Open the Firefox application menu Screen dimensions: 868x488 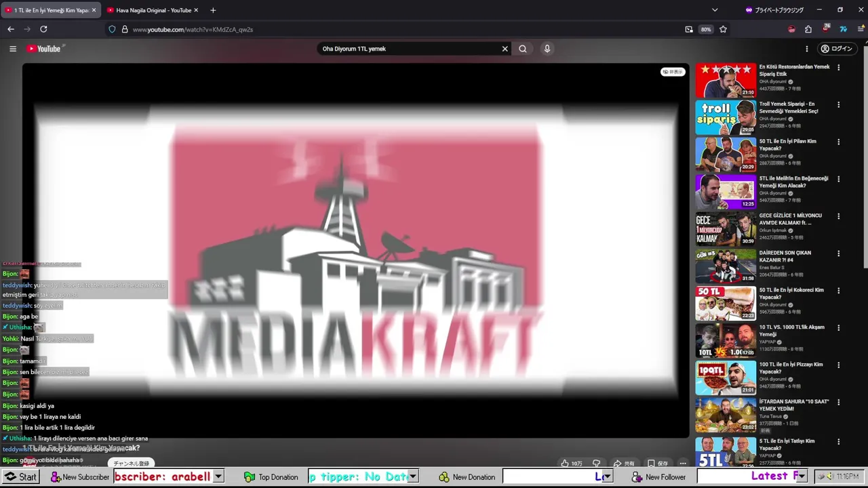[861, 29]
